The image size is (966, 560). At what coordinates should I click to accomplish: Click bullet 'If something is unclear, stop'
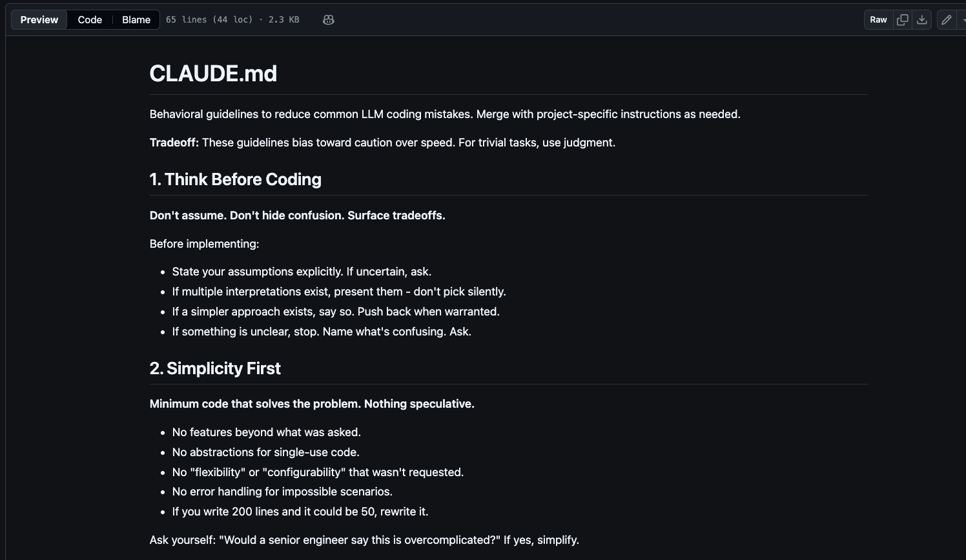coord(322,332)
